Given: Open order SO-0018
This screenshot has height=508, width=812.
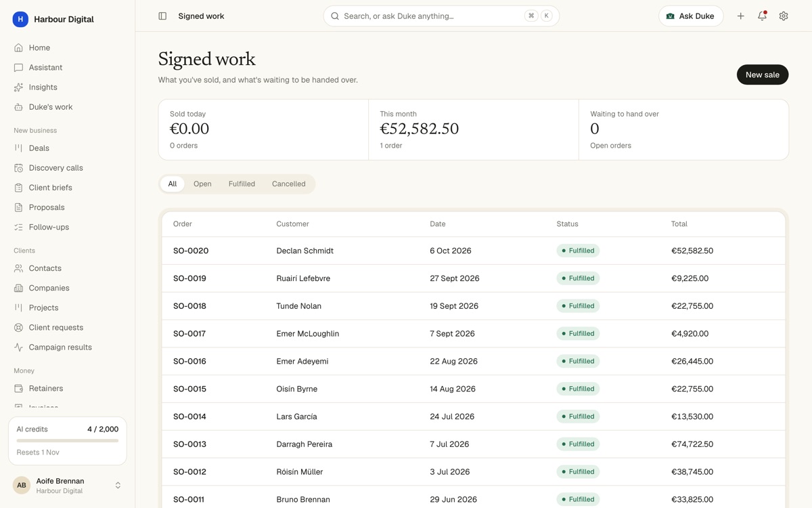Looking at the screenshot, I should (189, 306).
